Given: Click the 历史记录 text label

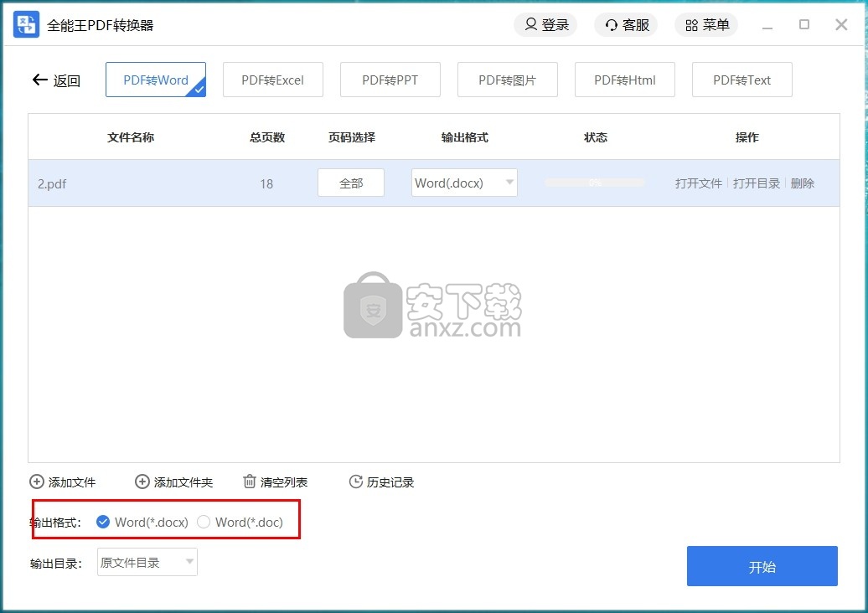Looking at the screenshot, I should [390, 482].
